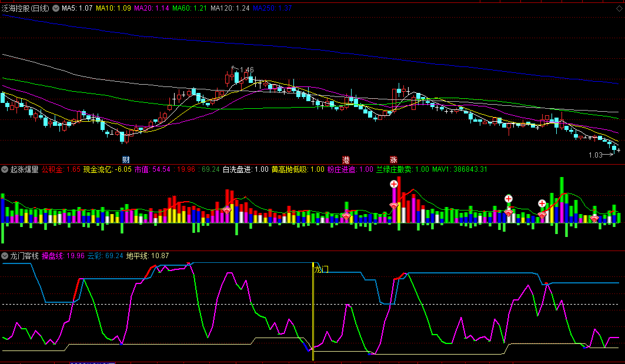Click the 1.03 low price annotation
The width and height of the screenshot is (625, 364).
[x=595, y=155]
